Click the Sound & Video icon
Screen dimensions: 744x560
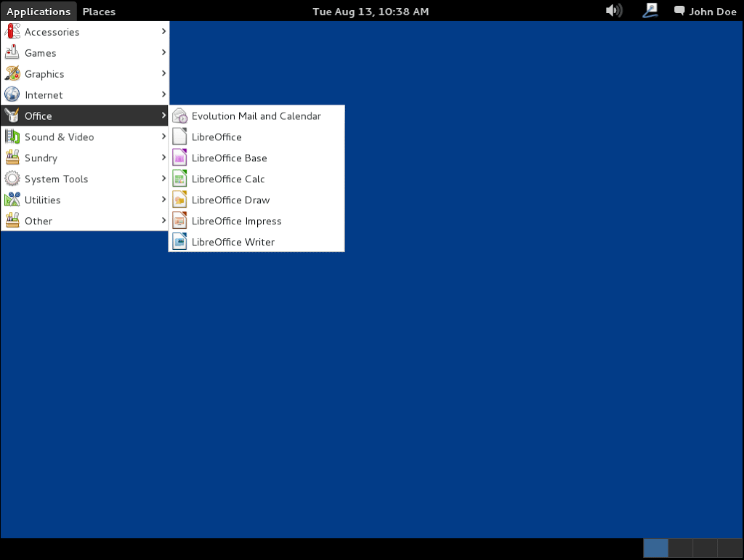tap(12, 137)
